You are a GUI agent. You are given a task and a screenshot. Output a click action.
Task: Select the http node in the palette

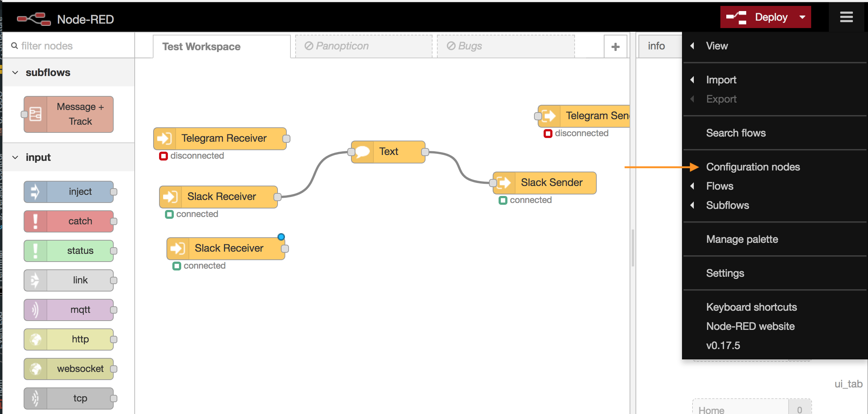[x=69, y=339]
